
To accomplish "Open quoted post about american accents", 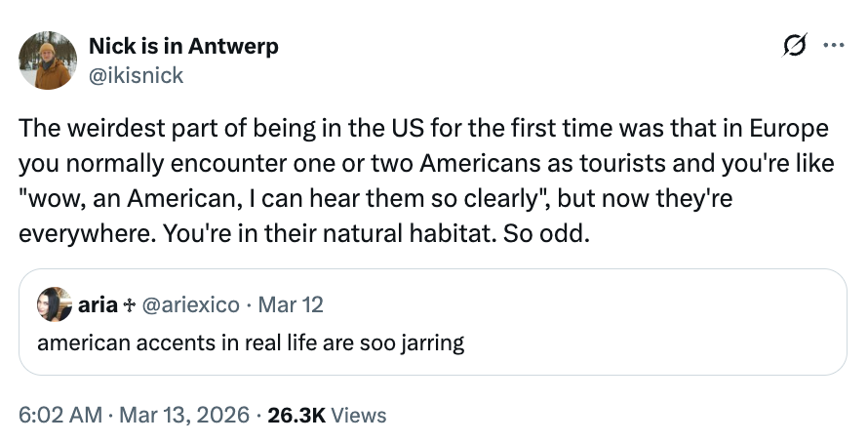I will [250, 342].
